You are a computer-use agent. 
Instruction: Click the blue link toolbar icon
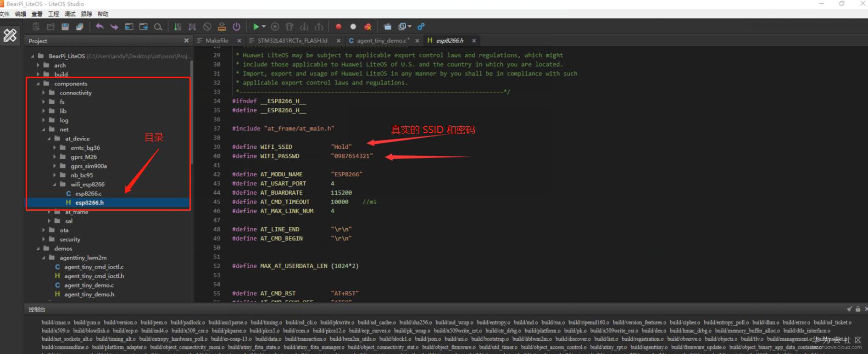(x=421, y=27)
